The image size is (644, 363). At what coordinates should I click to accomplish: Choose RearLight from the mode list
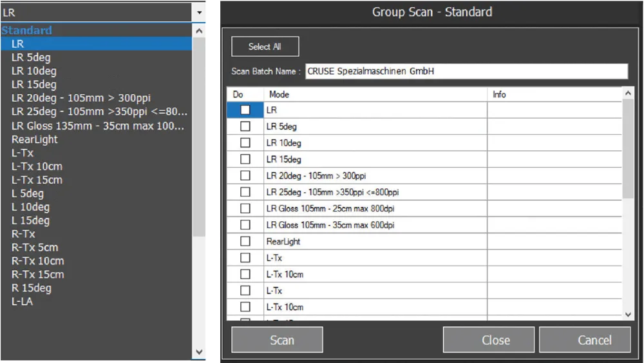click(x=34, y=139)
